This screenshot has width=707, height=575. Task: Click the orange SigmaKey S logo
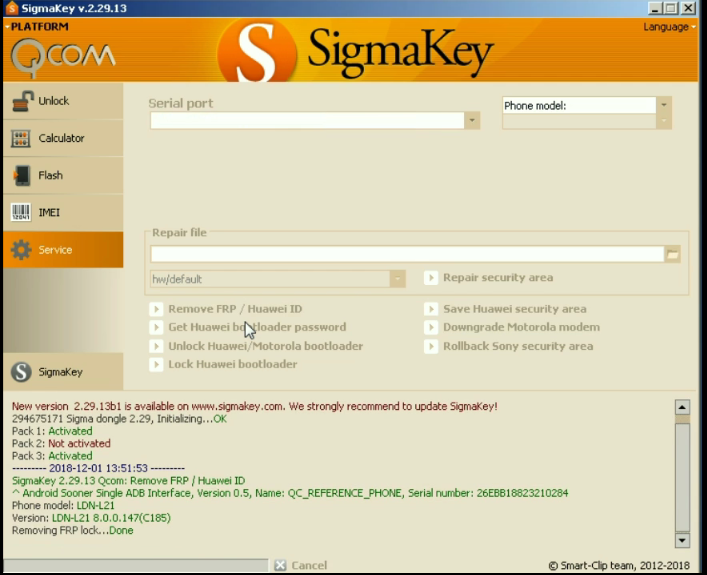click(x=257, y=51)
